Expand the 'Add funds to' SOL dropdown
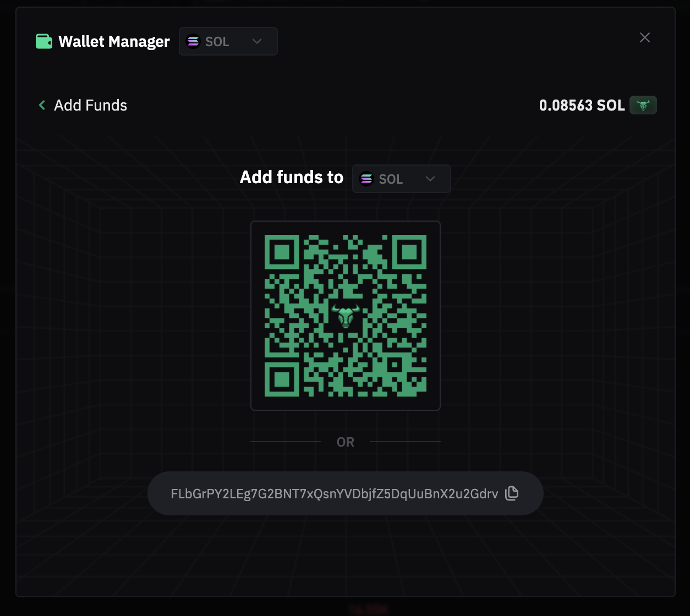 (401, 179)
